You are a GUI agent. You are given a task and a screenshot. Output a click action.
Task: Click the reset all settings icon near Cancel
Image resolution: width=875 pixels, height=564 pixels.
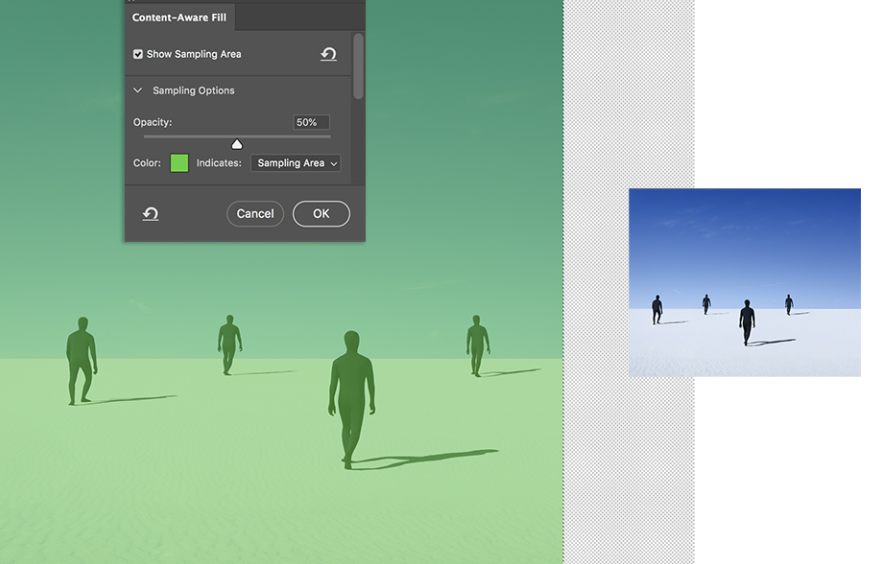pos(150,214)
